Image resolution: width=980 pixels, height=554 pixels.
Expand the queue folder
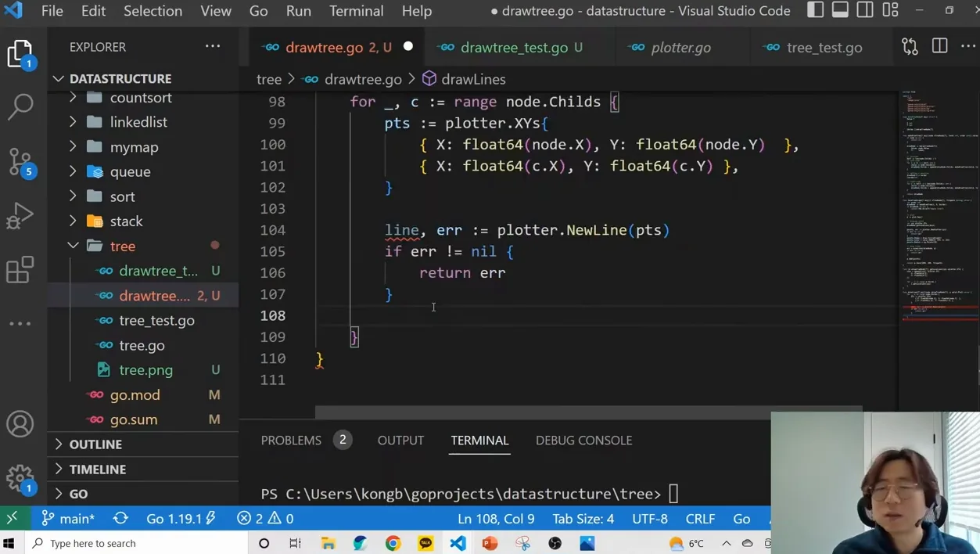[143, 171]
